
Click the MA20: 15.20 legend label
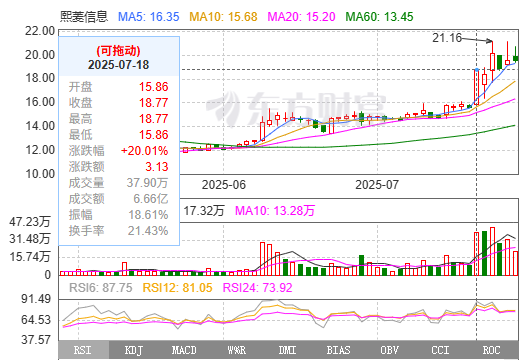301,17
